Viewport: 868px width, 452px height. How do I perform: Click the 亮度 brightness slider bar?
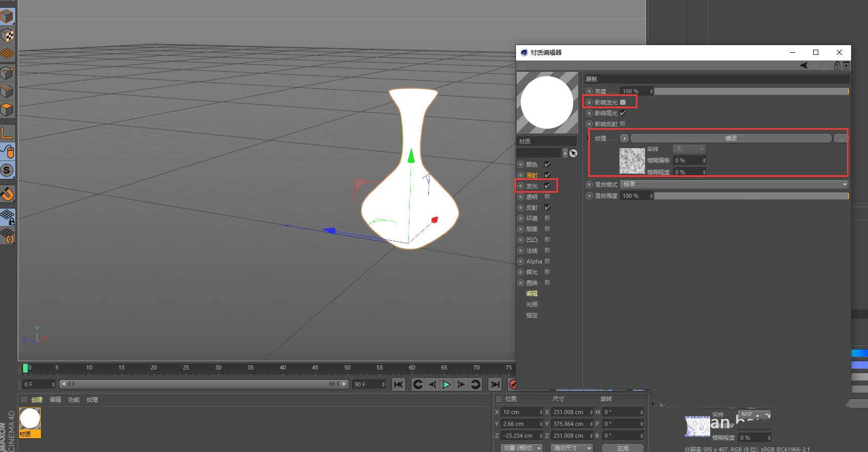[x=751, y=91]
